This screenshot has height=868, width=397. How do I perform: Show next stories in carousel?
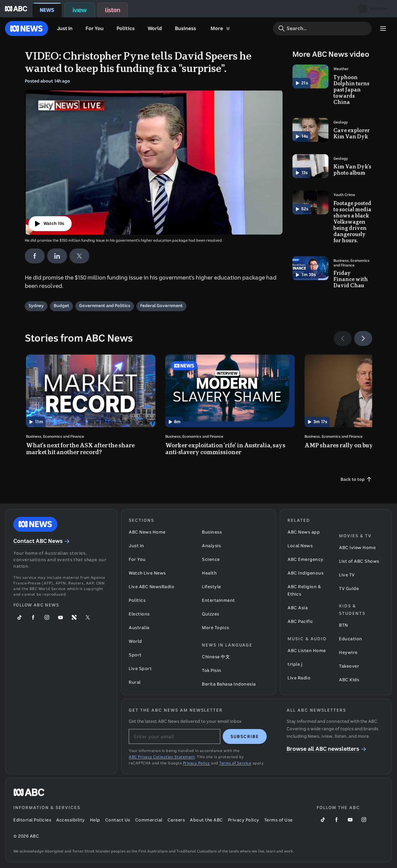tap(363, 338)
